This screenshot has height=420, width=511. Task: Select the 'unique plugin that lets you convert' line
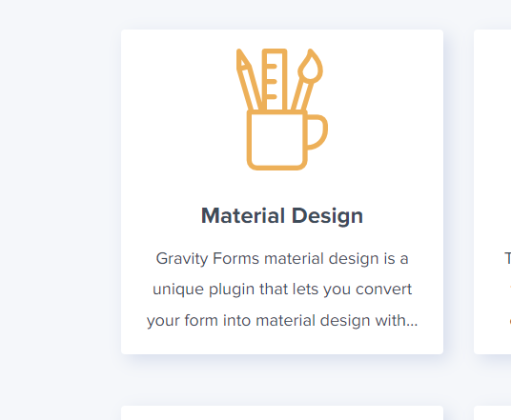click(282, 290)
